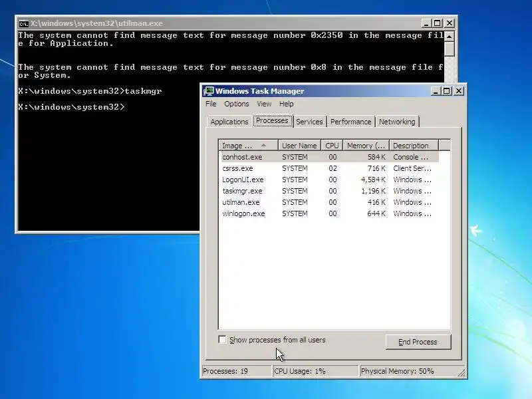Minimize the utilman.exe command prompt window
532x399 pixels.
point(426,23)
